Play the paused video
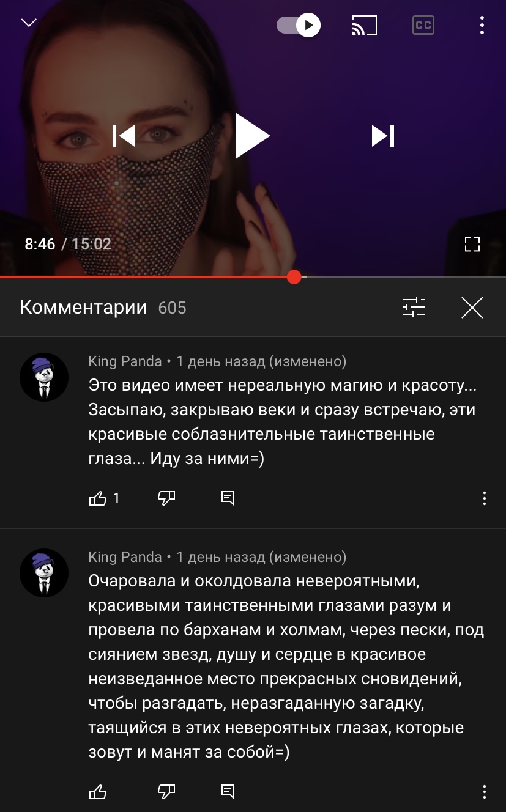 (253, 135)
